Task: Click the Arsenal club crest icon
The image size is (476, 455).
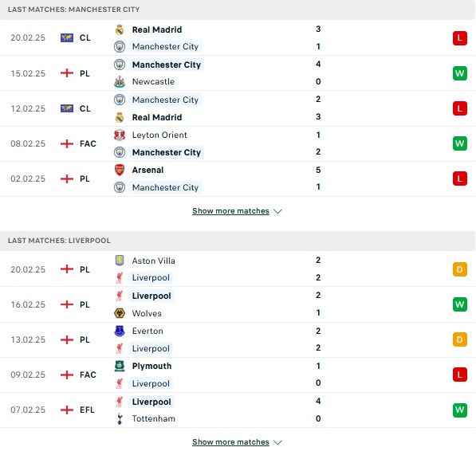Action: click(x=120, y=170)
